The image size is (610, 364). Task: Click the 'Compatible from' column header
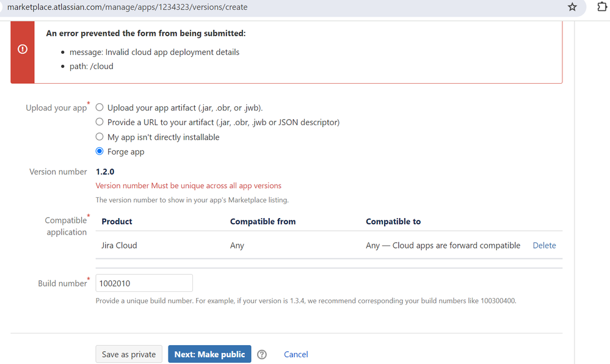click(x=263, y=222)
